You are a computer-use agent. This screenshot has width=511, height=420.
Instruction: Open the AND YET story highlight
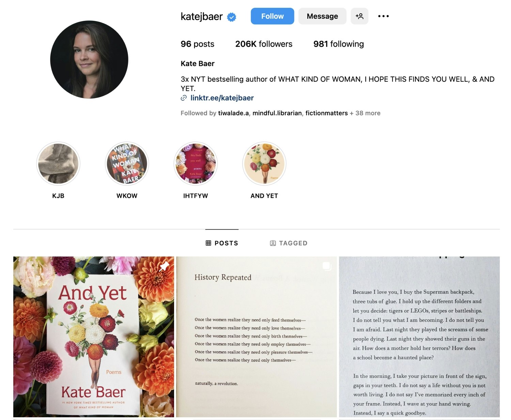pos(264,164)
